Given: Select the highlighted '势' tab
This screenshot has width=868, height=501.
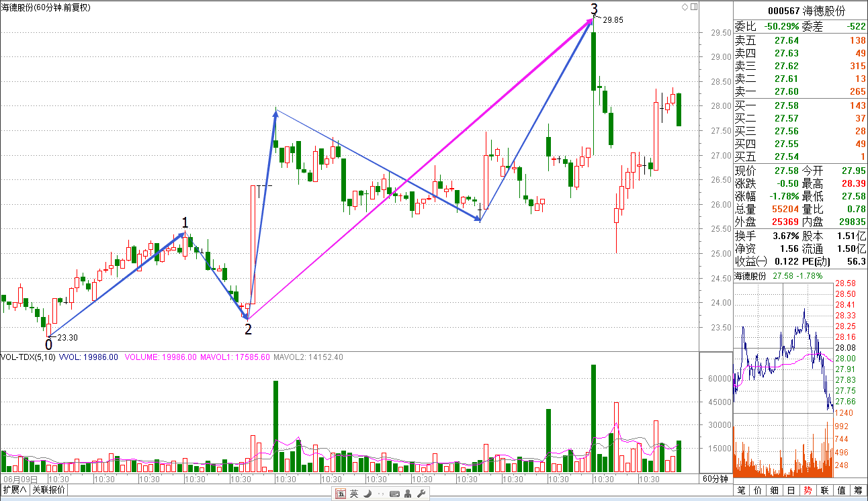Looking at the screenshot, I should click(x=809, y=491).
